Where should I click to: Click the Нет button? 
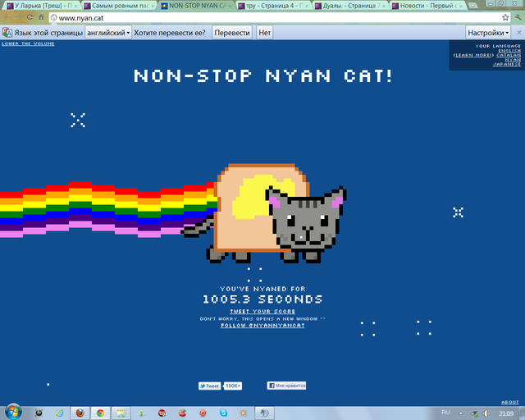264,33
